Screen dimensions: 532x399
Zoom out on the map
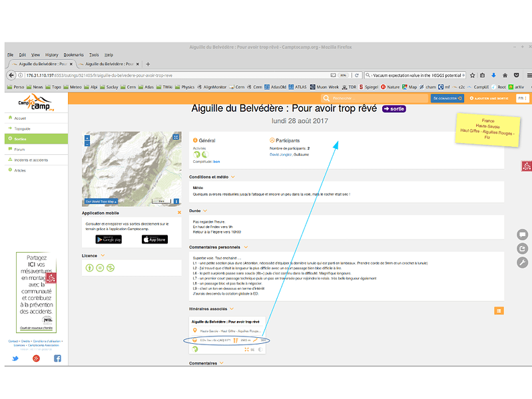click(87, 144)
